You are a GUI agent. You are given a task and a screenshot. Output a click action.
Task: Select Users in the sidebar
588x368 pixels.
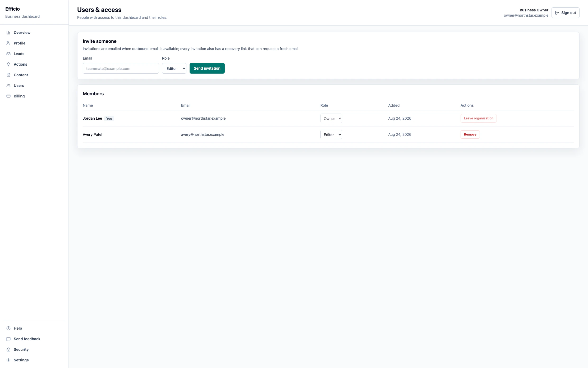34,86
